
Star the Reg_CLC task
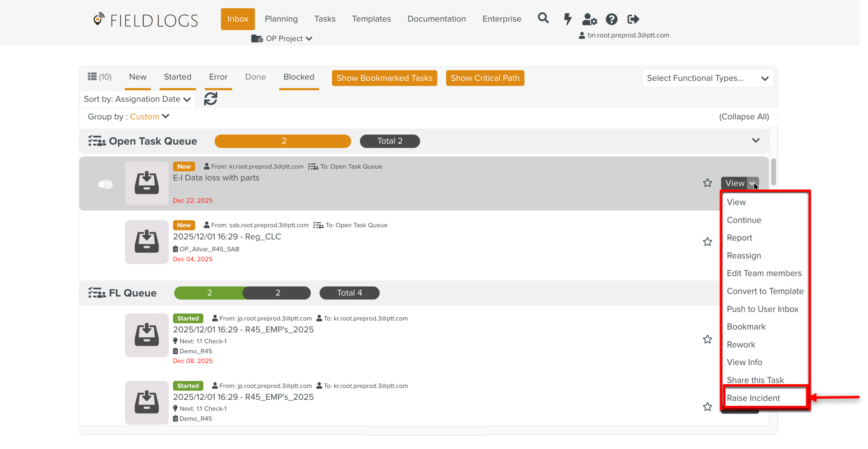click(707, 242)
